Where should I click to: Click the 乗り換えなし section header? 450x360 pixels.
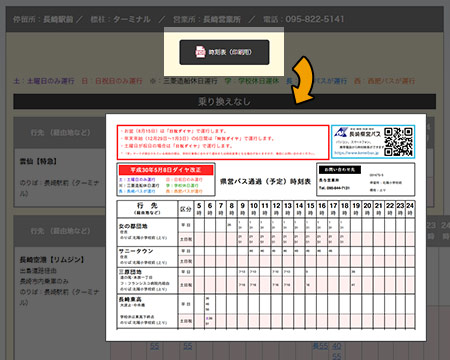pyautogui.click(x=224, y=101)
